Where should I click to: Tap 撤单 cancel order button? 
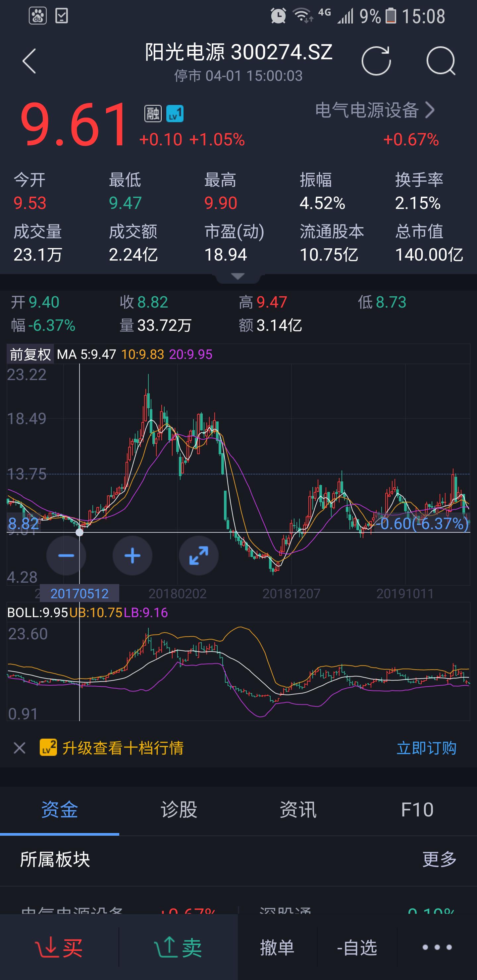click(277, 947)
